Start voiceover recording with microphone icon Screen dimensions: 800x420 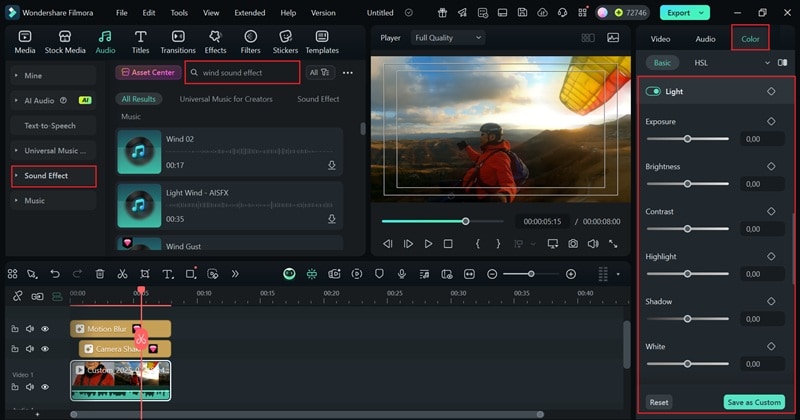[402, 274]
